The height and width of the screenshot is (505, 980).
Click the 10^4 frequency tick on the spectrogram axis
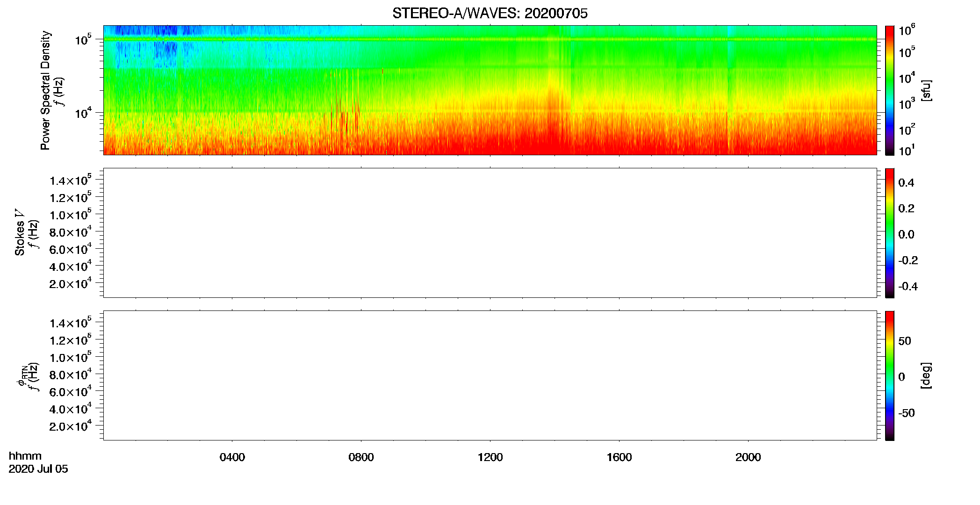[x=83, y=112]
